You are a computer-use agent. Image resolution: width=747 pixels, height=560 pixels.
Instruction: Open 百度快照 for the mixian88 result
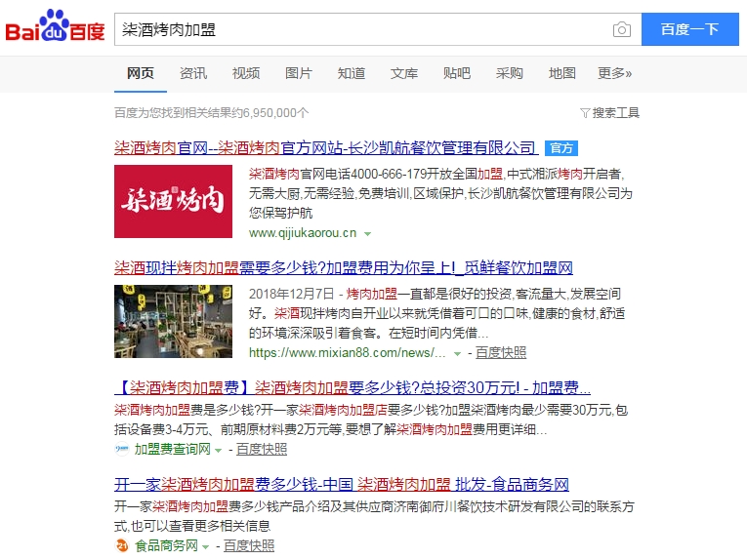501,352
